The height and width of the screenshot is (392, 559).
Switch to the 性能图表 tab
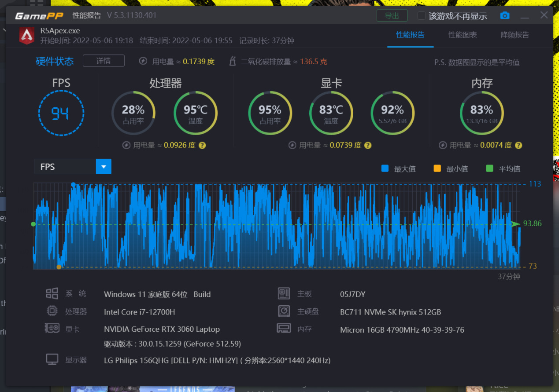(x=463, y=35)
